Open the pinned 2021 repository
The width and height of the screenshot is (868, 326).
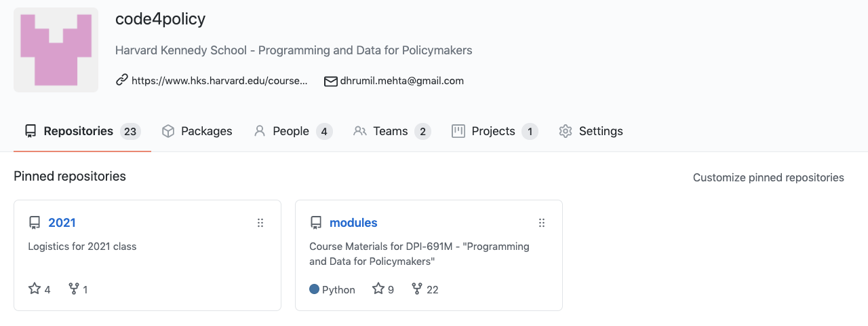pos(62,223)
